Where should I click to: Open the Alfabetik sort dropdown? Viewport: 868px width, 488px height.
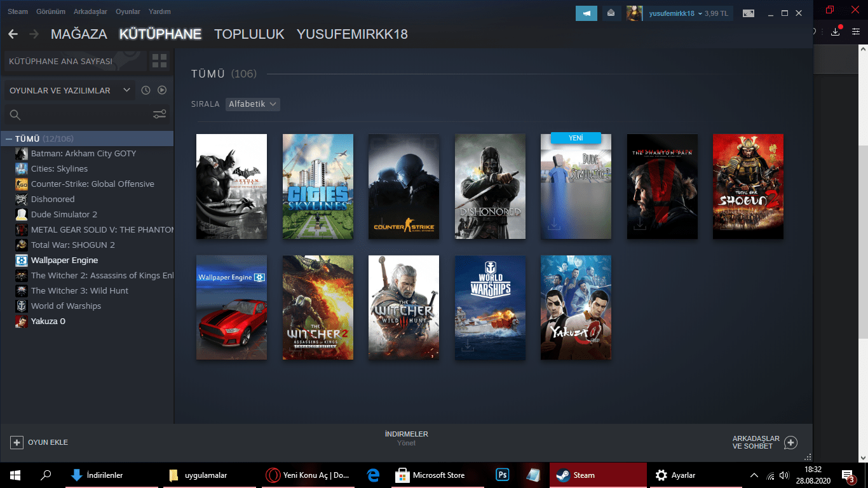253,104
